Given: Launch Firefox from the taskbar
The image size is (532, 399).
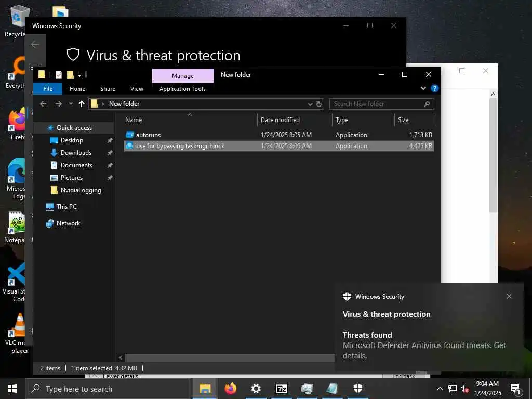Looking at the screenshot, I should [230, 389].
